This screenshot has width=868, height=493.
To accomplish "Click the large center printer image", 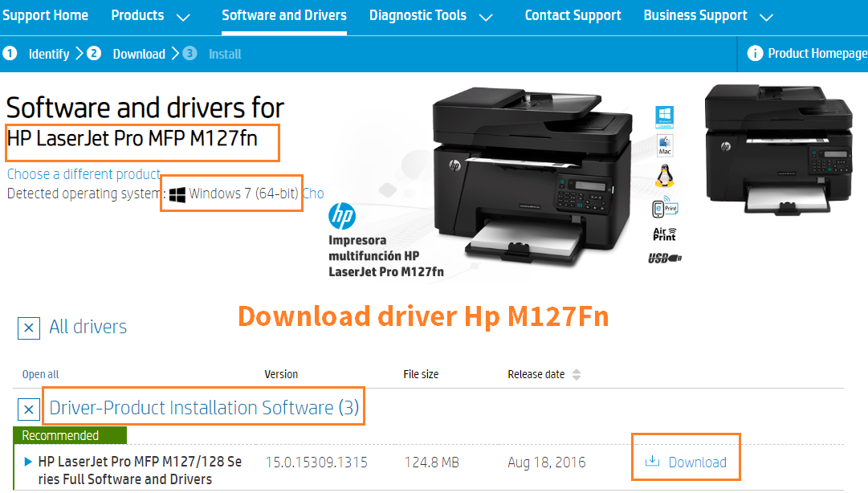I will coord(532,177).
